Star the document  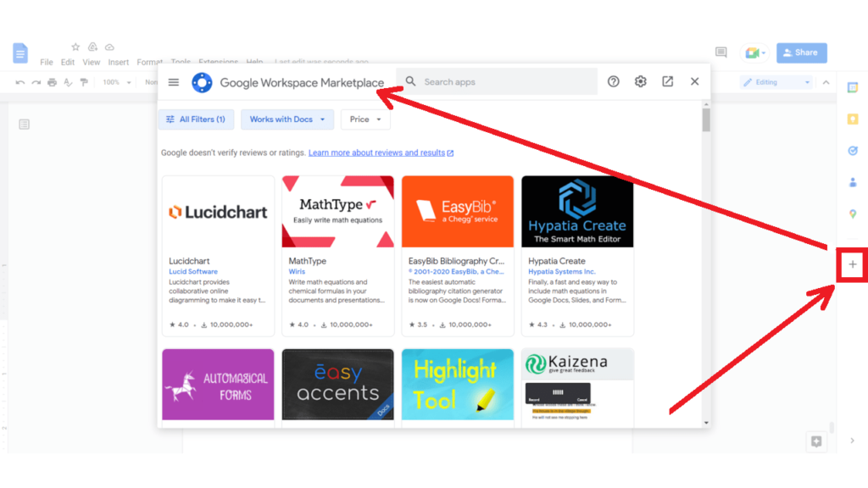coord(75,47)
